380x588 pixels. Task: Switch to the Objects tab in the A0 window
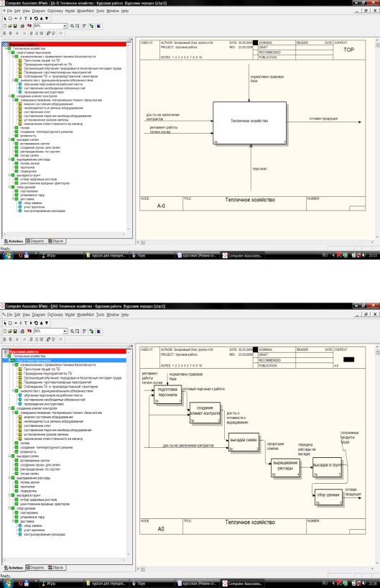pyautogui.click(x=56, y=568)
